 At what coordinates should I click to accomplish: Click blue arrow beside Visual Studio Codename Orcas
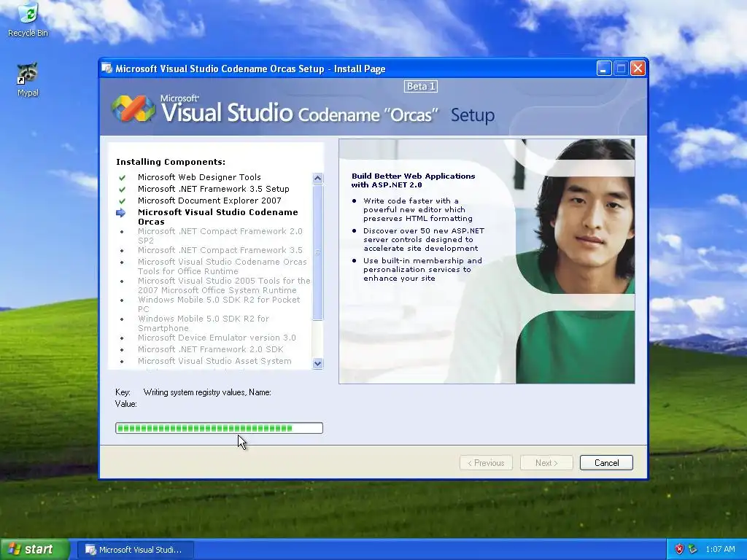click(121, 213)
